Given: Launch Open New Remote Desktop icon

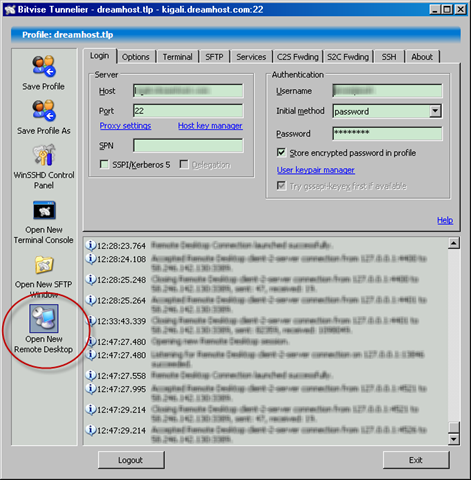Looking at the screenshot, I should tap(44, 318).
